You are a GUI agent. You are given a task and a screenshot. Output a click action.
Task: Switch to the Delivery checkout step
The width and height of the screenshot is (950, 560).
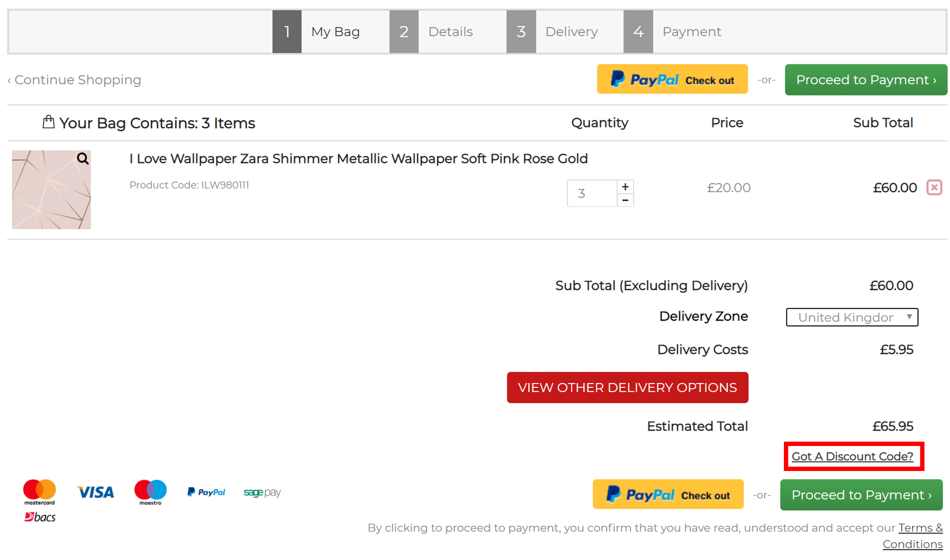click(571, 31)
